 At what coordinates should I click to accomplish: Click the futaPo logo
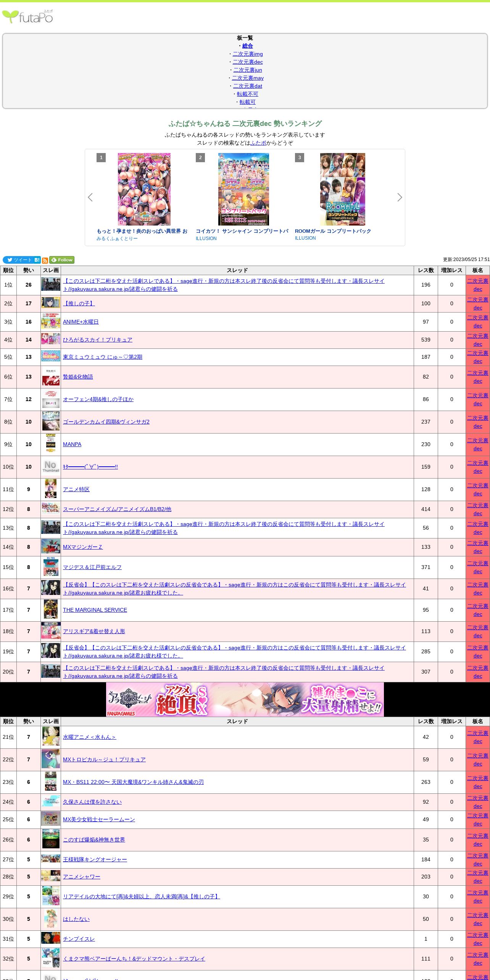tap(27, 16)
